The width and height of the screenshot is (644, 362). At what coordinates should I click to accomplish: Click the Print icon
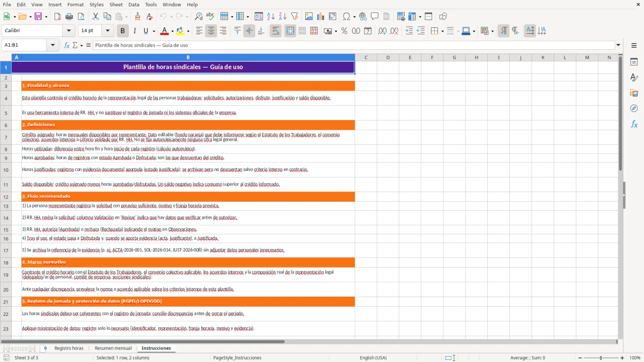tap(69, 17)
